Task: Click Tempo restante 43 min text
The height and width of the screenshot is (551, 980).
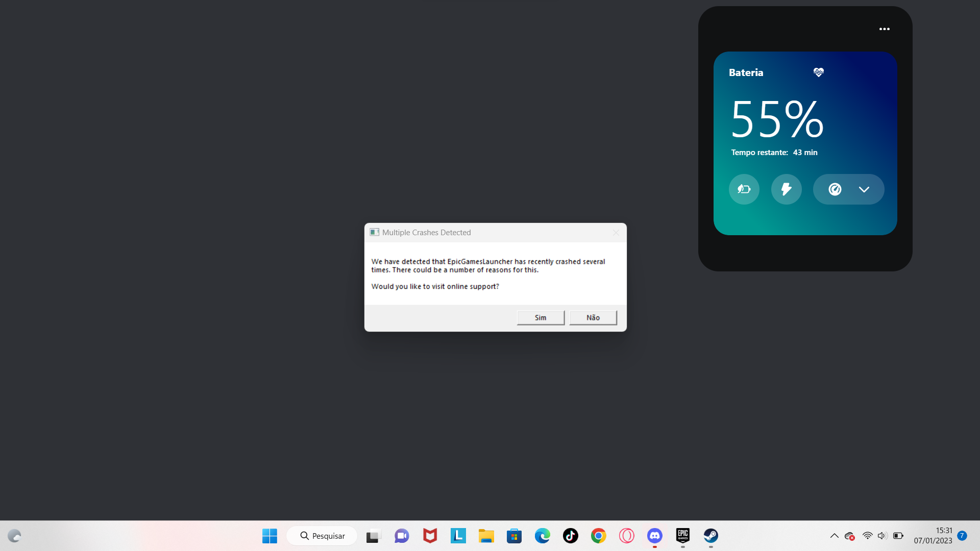Action: click(x=774, y=153)
